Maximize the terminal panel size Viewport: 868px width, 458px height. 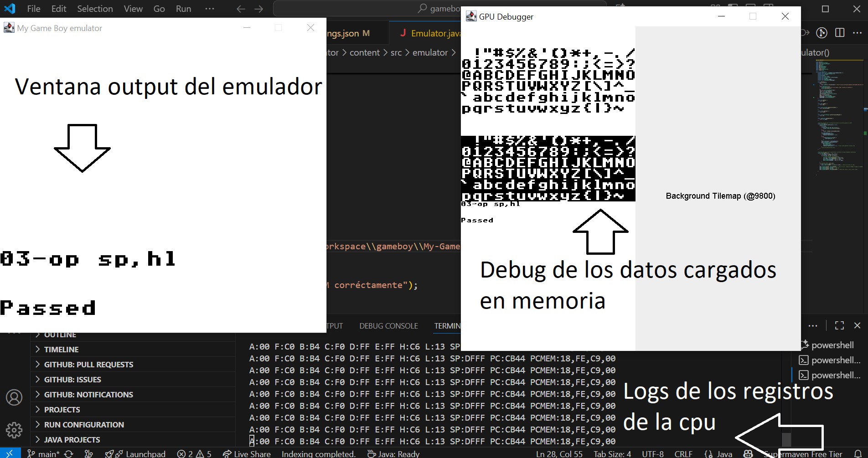point(839,325)
